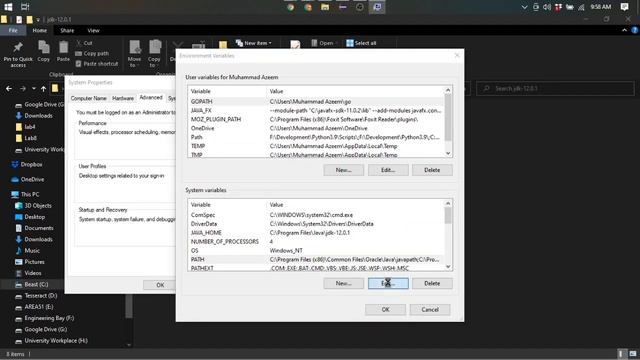
Task: Click the Open button in the ribbon
Action: tap(323, 43)
